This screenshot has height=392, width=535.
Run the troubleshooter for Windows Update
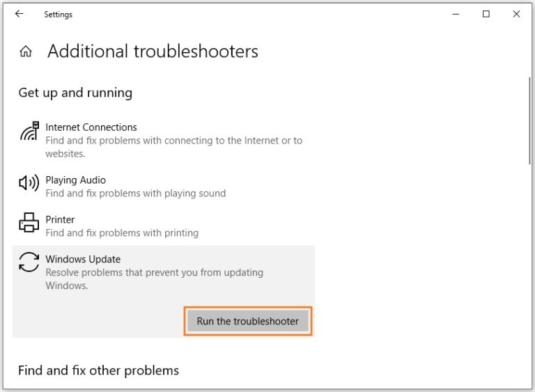pos(247,321)
